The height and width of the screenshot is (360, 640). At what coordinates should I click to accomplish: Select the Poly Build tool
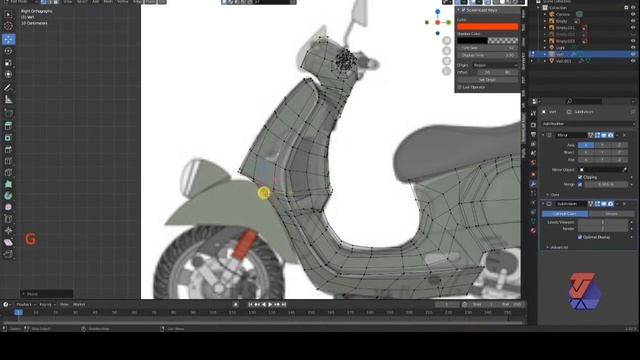pyautogui.click(x=8, y=184)
